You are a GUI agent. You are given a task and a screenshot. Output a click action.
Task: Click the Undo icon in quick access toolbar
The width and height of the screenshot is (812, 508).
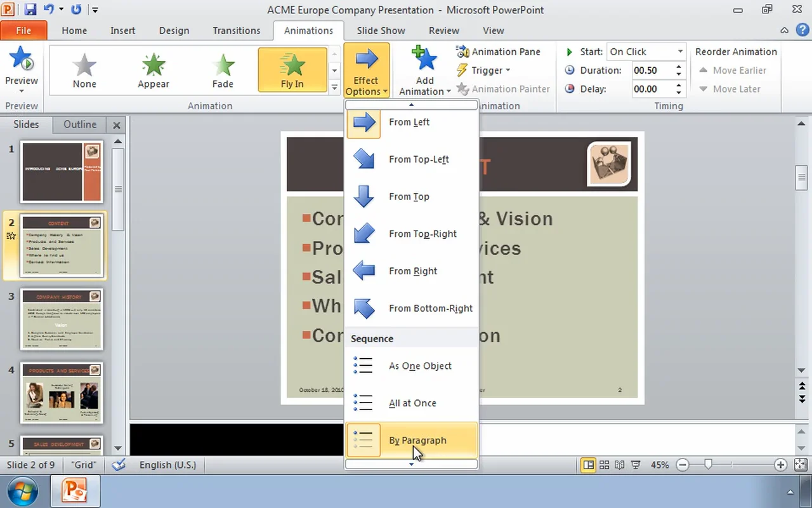[48, 10]
